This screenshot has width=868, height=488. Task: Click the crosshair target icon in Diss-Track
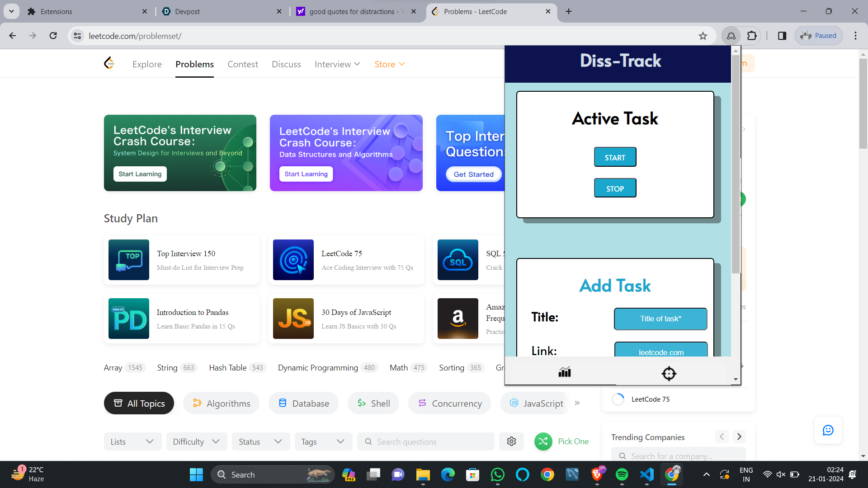(669, 374)
